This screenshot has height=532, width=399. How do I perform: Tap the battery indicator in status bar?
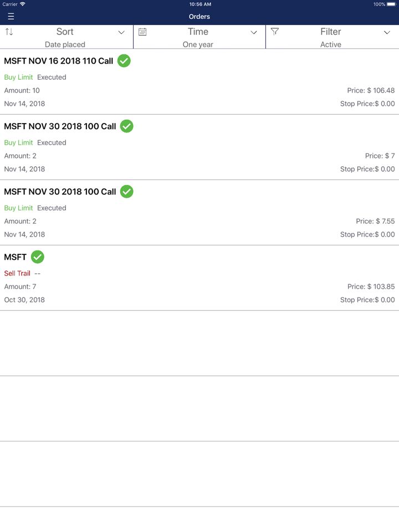pos(391,4)
